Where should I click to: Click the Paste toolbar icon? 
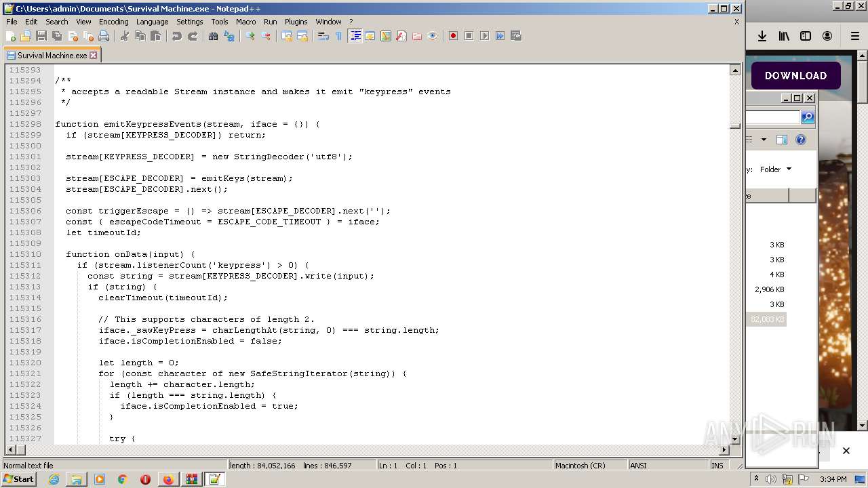click(156, 36)
